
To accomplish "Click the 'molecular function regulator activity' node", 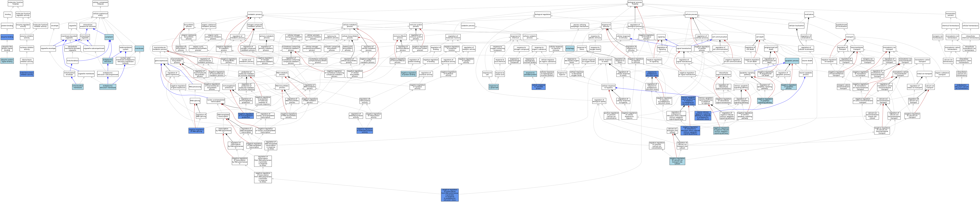I will click(x=23, y=14).
